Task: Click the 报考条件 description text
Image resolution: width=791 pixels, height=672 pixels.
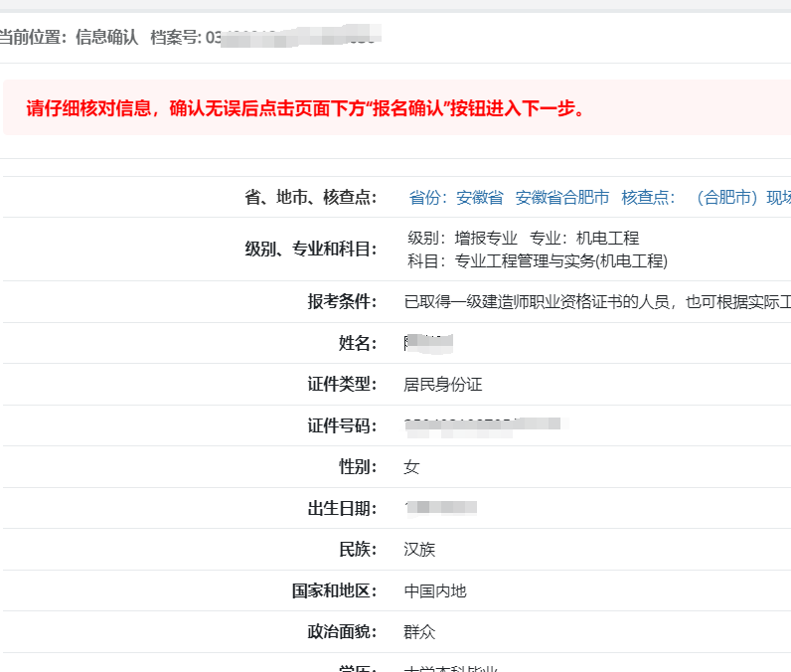Action: point(596,302)
